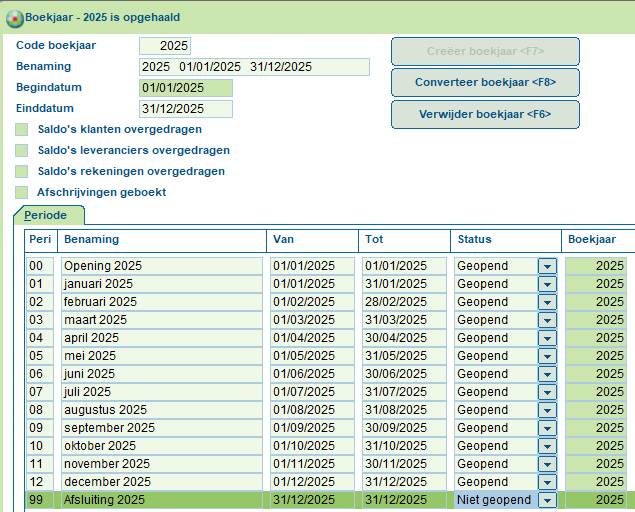Click the Begindatum field
This screenshot has width=635, height=512.
click(186, 88)
